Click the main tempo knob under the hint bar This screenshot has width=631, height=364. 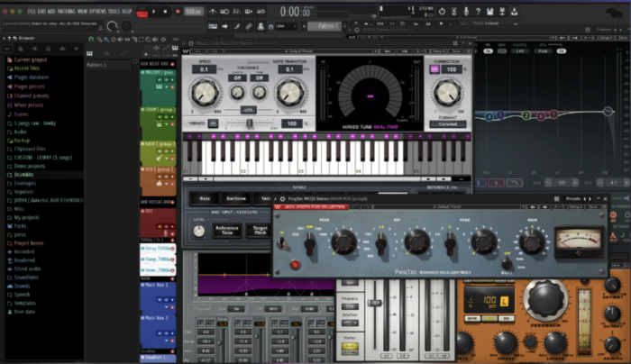click(x=113, y=26)
